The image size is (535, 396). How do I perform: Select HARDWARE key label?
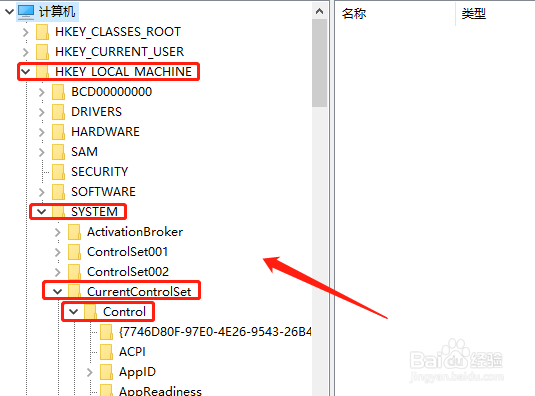(x=105, y=132)
